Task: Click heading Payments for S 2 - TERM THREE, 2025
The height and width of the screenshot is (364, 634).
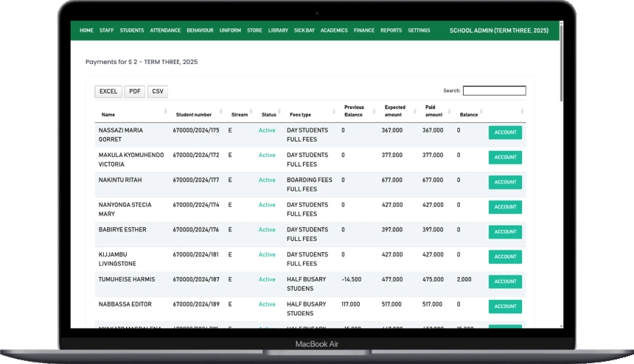Action: click(x=142, y=62)
